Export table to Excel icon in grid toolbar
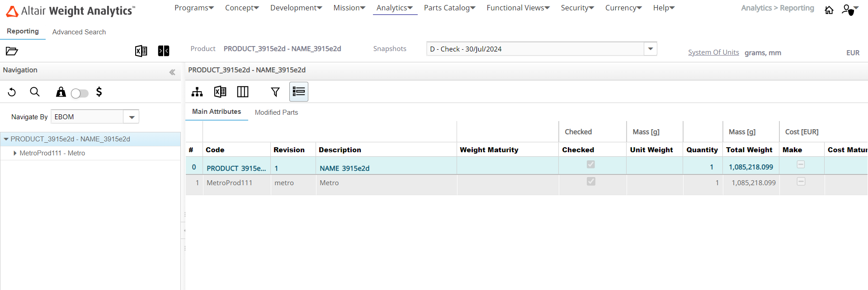Viewport: 868px width, 290px height. 220,92
